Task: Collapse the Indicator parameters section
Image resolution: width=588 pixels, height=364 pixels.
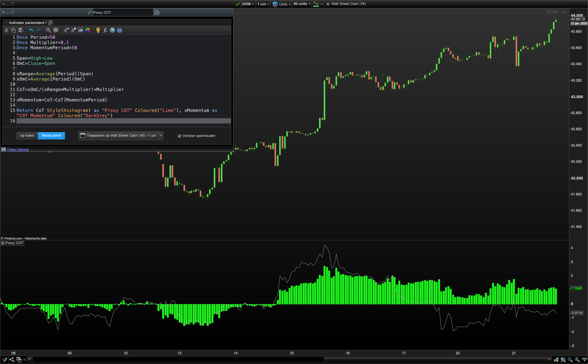Action: pos(6,23)
